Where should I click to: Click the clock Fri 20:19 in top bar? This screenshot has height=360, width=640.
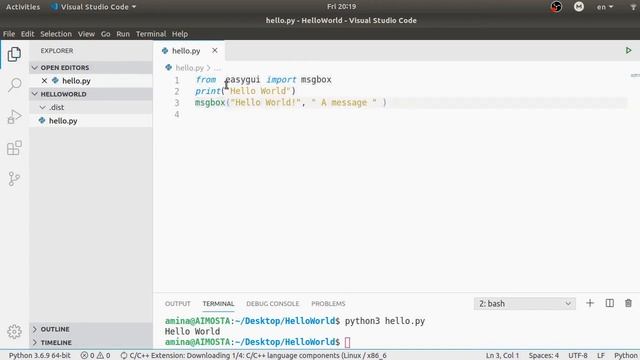[341, 7]
